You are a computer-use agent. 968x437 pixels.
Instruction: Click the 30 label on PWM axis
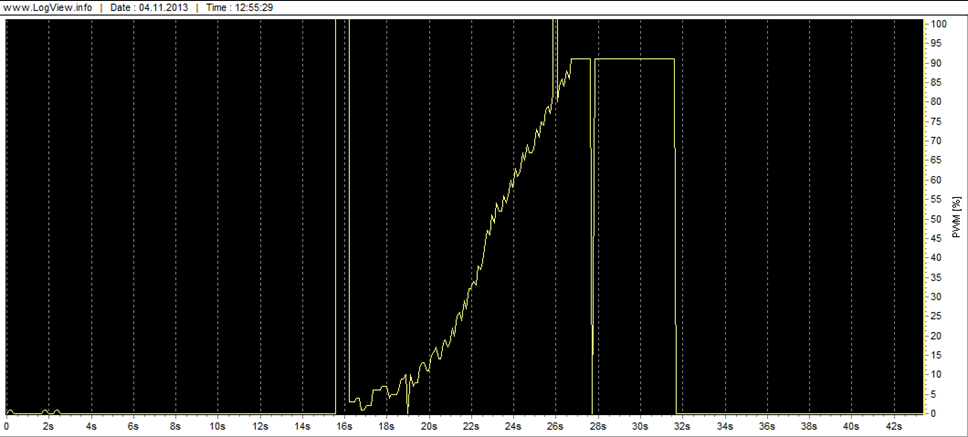pos(937,297)
